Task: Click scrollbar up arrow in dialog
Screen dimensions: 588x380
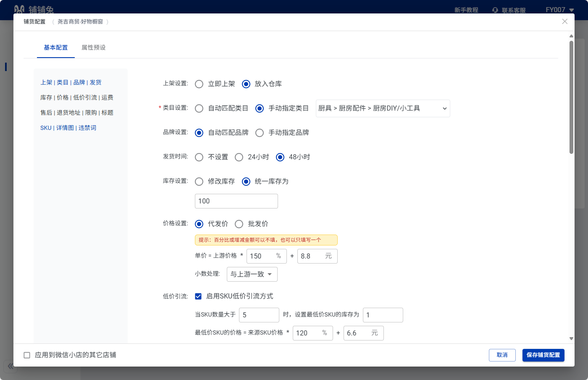Action: coord(571,36)
